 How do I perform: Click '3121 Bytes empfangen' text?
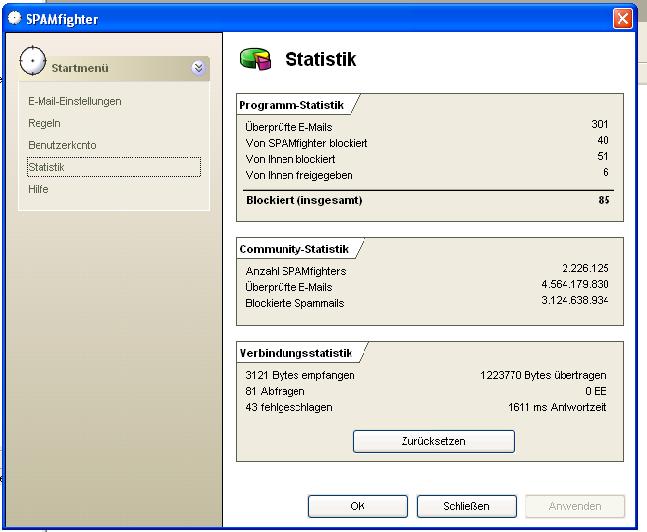(x=300, y=375)
